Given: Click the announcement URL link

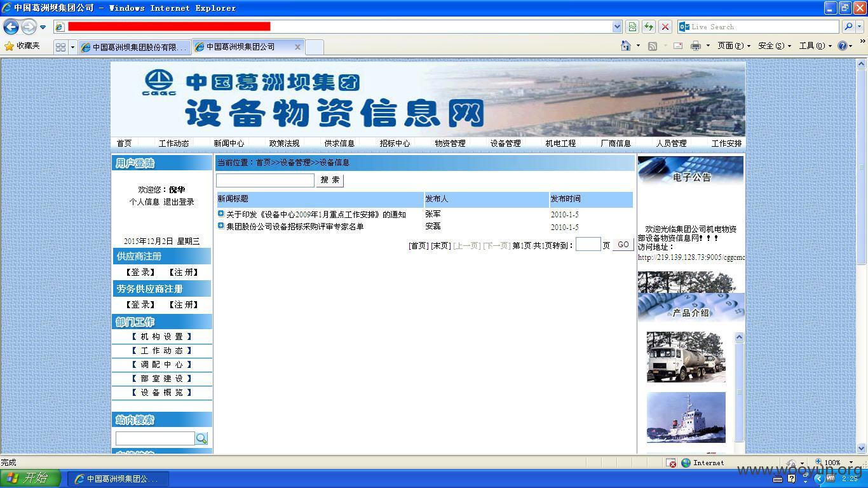Looking at the screenshot, I should pyautogui.click(x=691, y=258).
